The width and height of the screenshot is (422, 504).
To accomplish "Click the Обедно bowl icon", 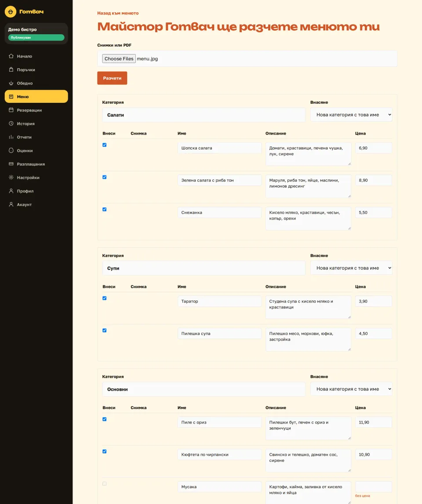I will pyautogui.click(x=11, y=83).
